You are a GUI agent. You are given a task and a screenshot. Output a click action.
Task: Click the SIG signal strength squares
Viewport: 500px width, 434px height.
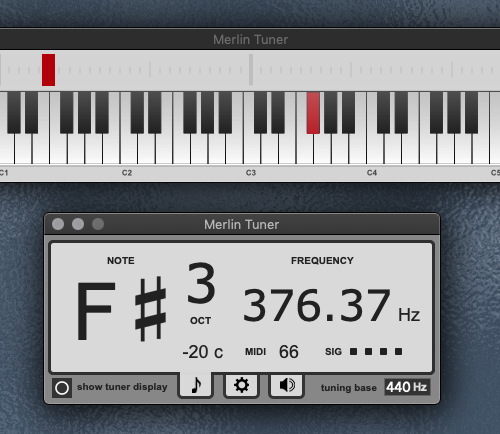tap(376, 351)
